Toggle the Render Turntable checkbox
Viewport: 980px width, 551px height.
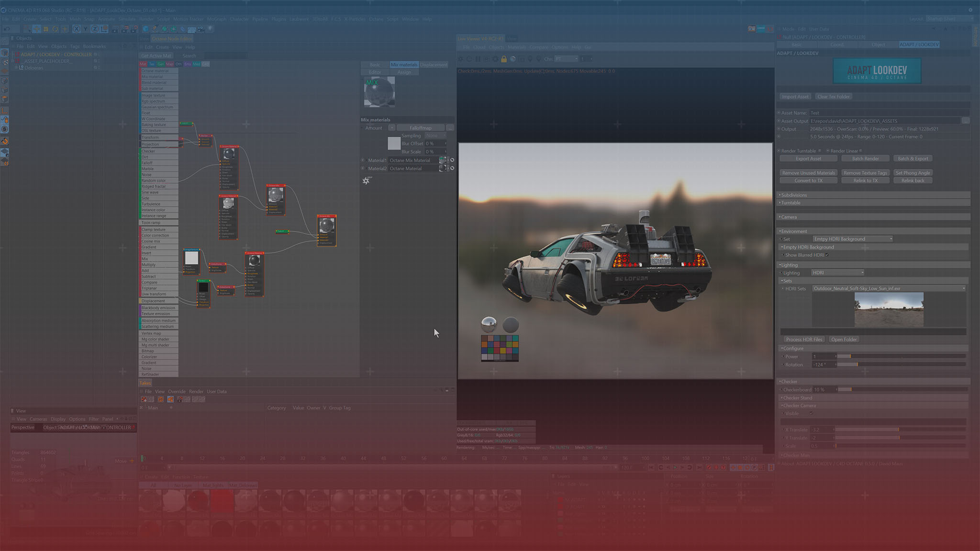point(820,151)
